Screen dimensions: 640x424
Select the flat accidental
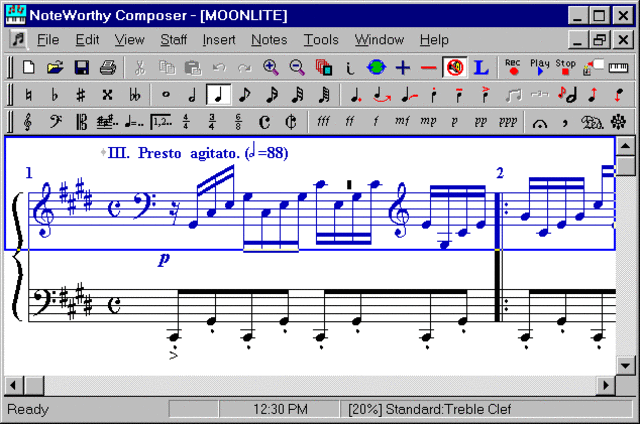54,95
